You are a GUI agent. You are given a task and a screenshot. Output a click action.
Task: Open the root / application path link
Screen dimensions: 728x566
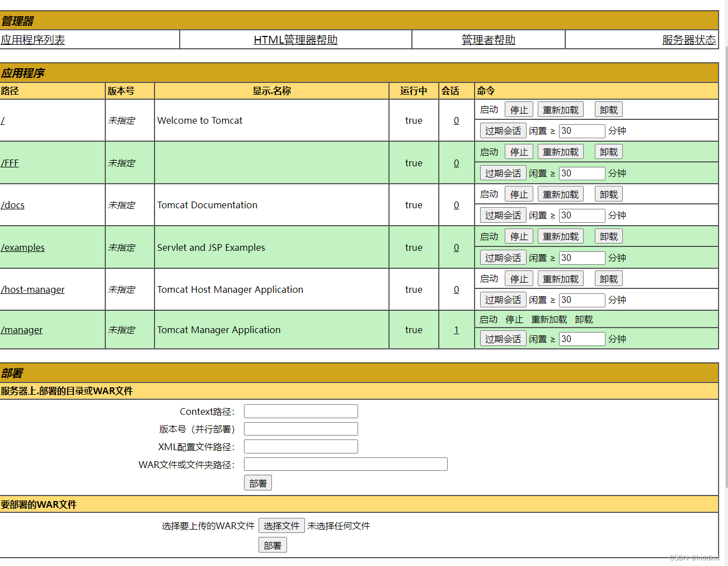point(3,120)
